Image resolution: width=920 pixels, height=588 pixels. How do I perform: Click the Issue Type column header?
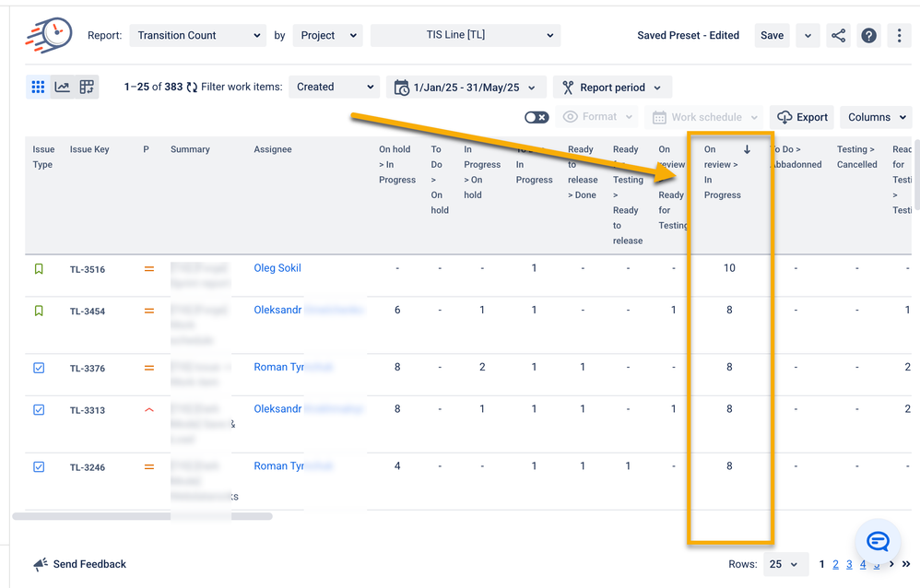pos(43,157)
